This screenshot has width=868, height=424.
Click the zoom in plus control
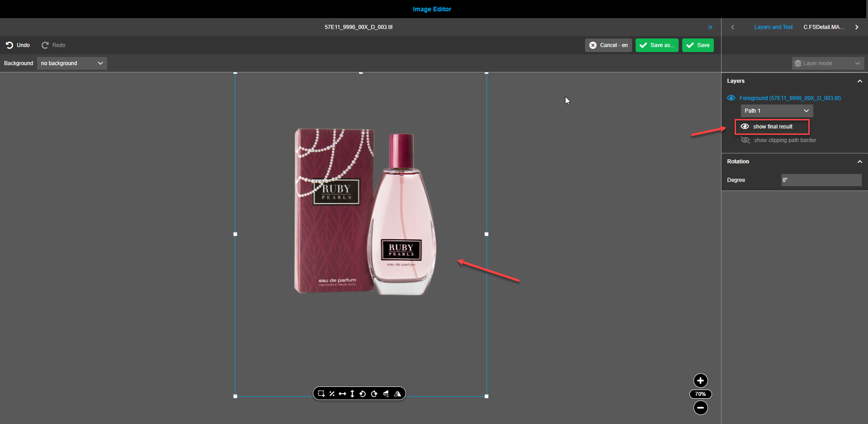(x=700, y=381)
